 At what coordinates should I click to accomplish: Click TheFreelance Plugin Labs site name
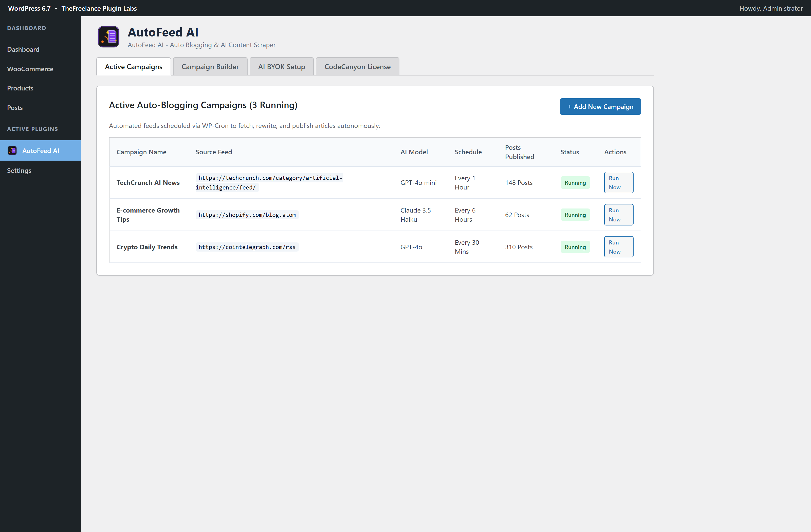coord(99,8)
